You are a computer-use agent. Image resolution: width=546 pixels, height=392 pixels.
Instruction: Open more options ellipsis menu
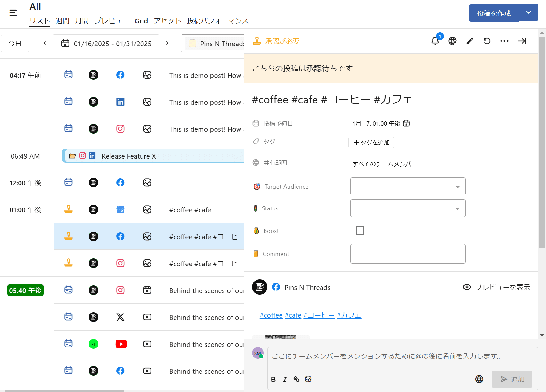tap(504, 41)
